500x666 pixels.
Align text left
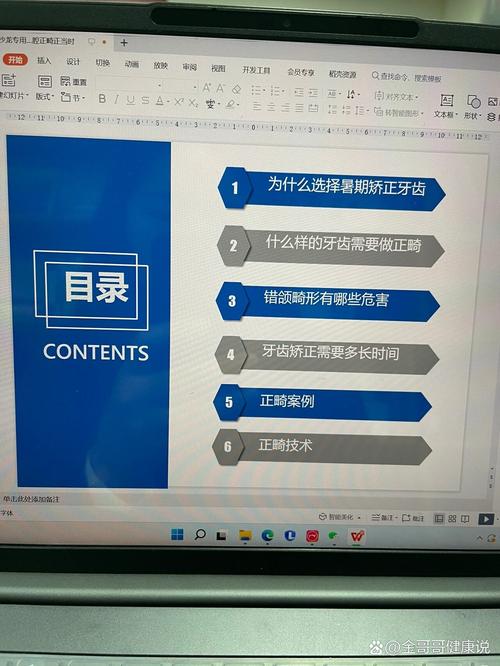[x=257, y=106]
